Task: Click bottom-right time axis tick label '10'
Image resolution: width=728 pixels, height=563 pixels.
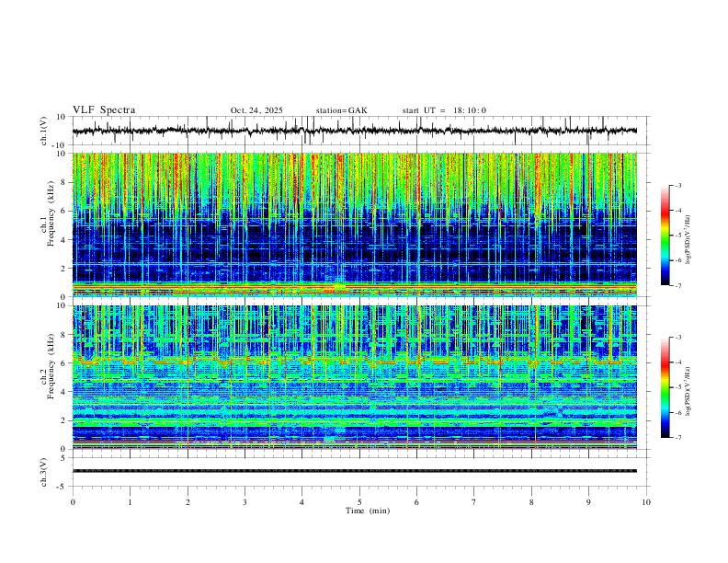Action: click(646, 502)
